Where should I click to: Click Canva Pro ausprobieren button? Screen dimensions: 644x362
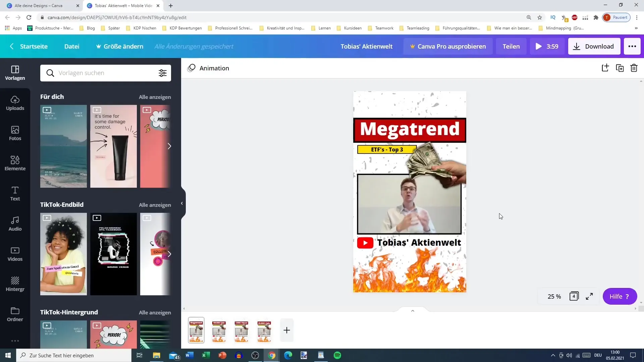click(x=448, y=46)
